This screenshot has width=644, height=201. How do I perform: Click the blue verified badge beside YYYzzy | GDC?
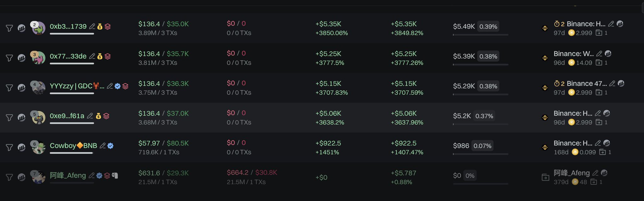click(118, 86)
